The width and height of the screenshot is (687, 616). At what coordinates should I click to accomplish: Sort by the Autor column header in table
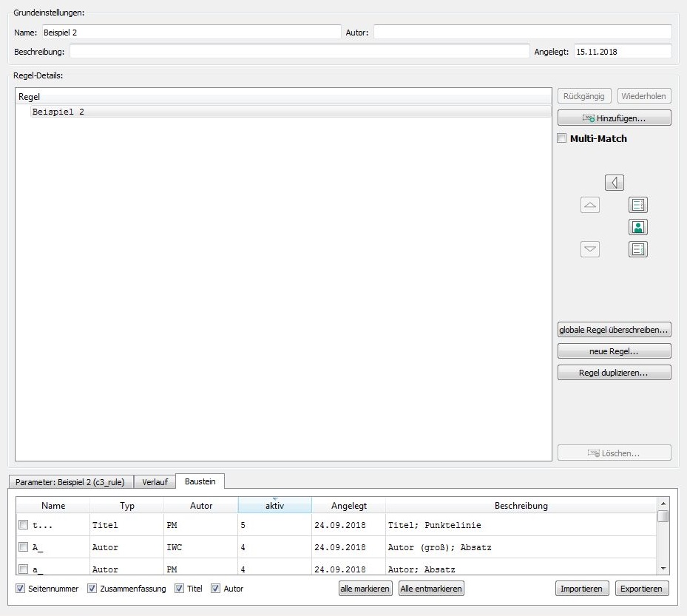coord(201,505)
